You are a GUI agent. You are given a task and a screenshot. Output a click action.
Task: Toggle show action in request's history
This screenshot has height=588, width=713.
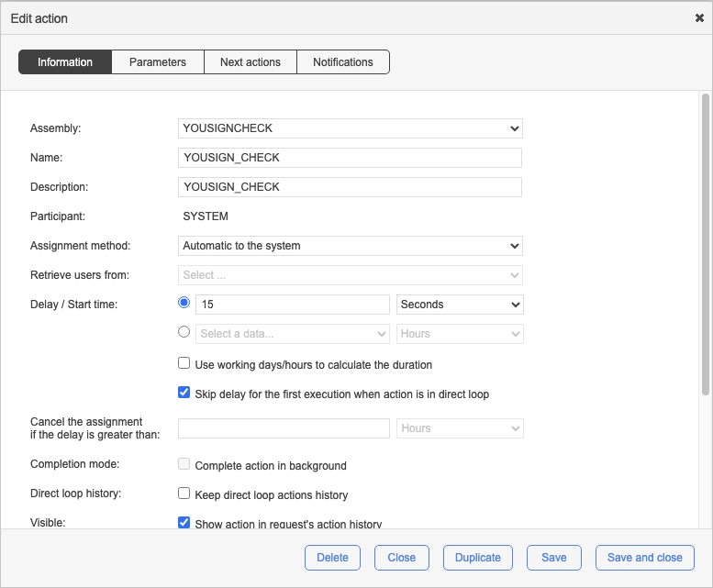pyautogui.click(x=184, y=523)
